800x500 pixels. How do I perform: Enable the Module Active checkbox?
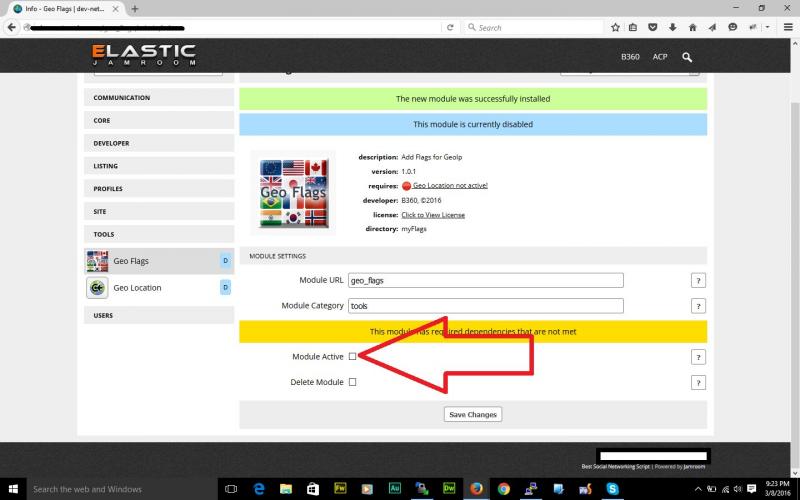pyautogui.click(x=353, y=357)
